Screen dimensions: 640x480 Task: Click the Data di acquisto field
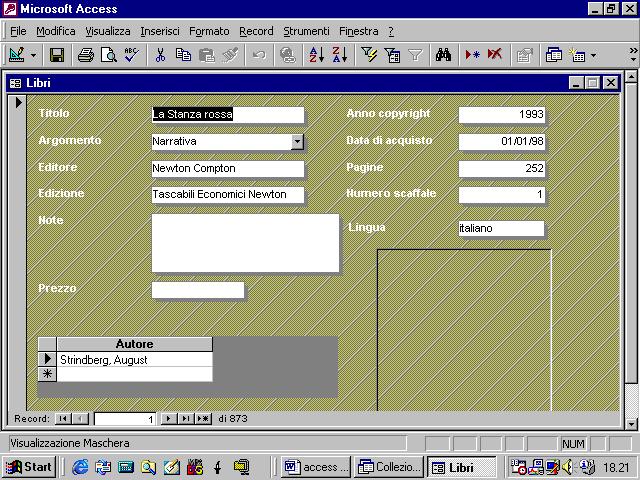[x=502, y=141]
